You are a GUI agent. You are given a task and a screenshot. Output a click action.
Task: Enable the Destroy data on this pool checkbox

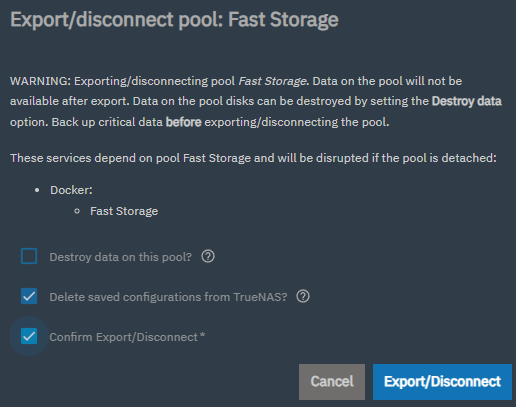pos(29,256)
